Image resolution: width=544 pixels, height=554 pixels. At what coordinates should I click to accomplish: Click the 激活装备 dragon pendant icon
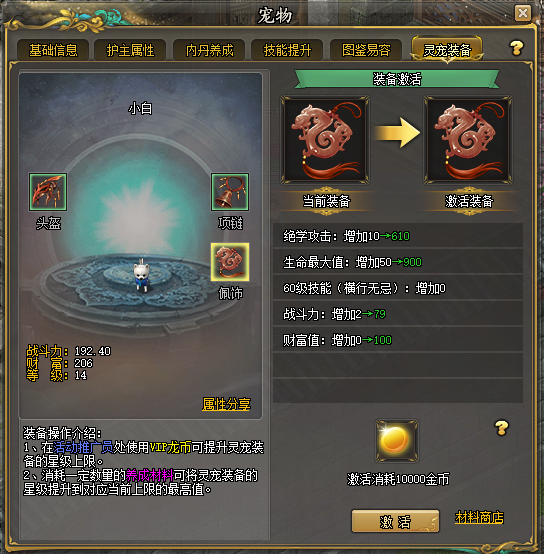(x=468, y=140)
